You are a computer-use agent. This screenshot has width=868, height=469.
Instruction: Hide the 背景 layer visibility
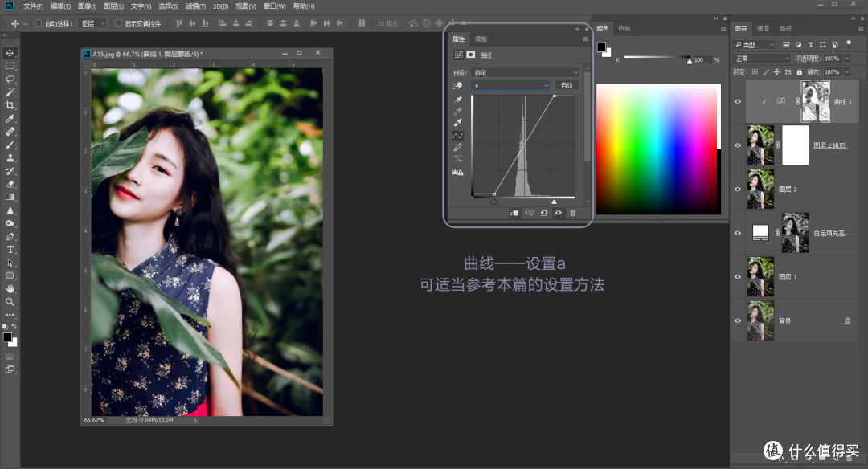[737, 320]
